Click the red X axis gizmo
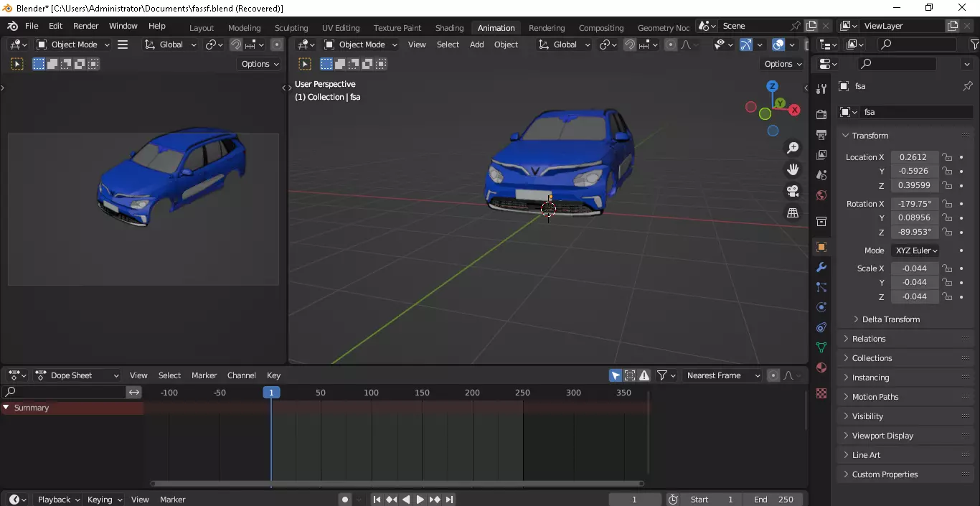Viewport: 980px width, 506px height. (794, 110)
